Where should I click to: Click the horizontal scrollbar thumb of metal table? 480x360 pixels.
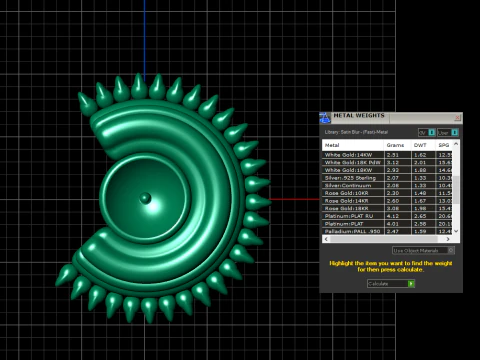pyautogui.click(x=384, y=239)
